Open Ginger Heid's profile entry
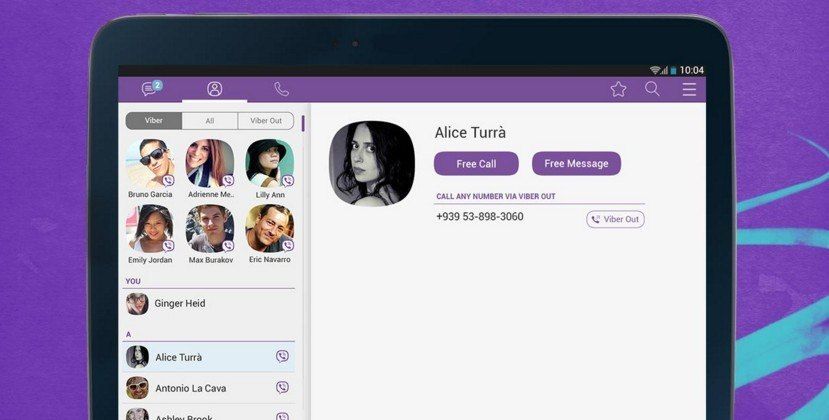829x420 pixels. [180, 303]
